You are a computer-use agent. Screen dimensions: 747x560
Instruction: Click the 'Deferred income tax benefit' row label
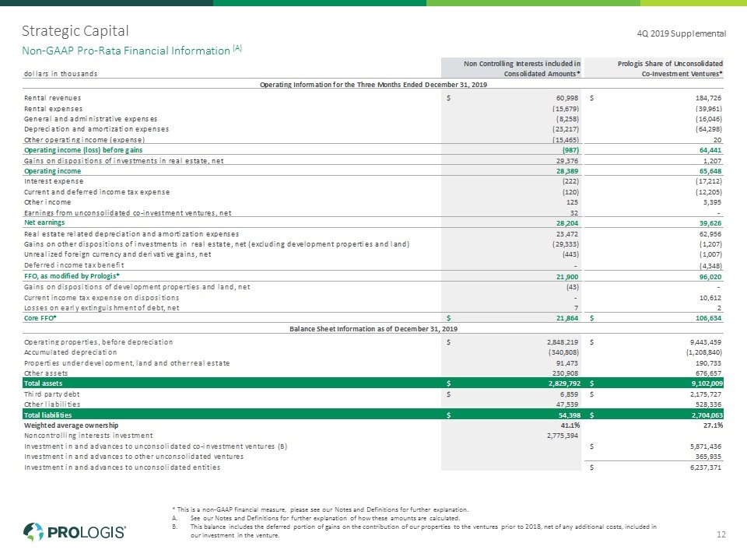tap(74, 264)
